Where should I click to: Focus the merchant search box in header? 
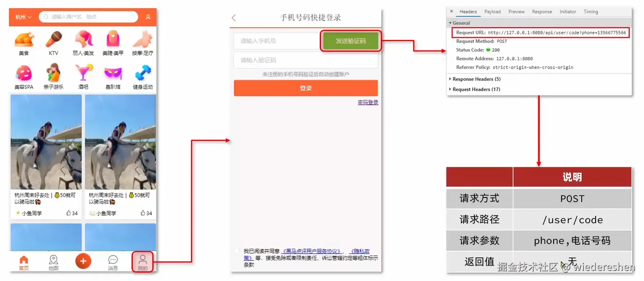(88, 17)
